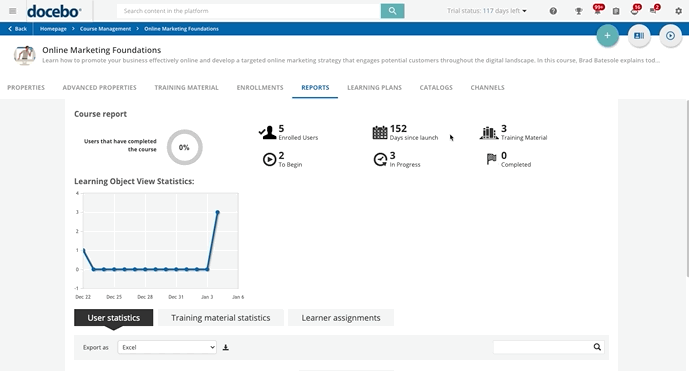Go Back using the breadcrumb link
This screenshot has height=371, width=689.
[18, 29]
